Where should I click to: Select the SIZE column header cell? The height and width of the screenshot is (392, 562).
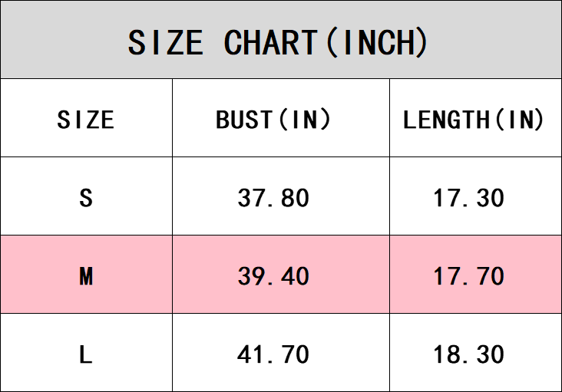[86, 120]
